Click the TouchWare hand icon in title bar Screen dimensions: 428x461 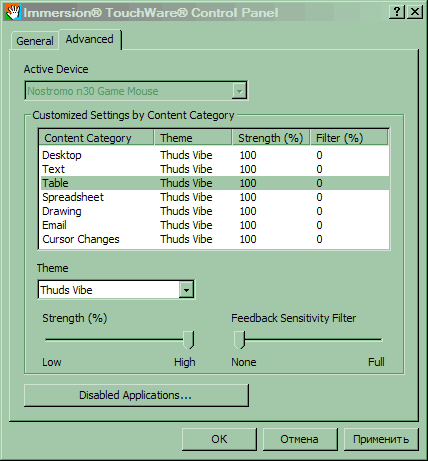[x=13, y=13]
